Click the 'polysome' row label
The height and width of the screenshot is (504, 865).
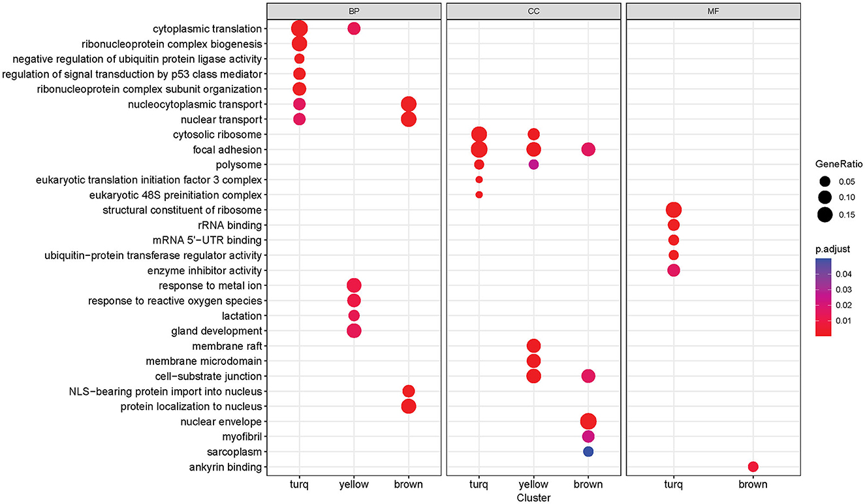point(241,165)
